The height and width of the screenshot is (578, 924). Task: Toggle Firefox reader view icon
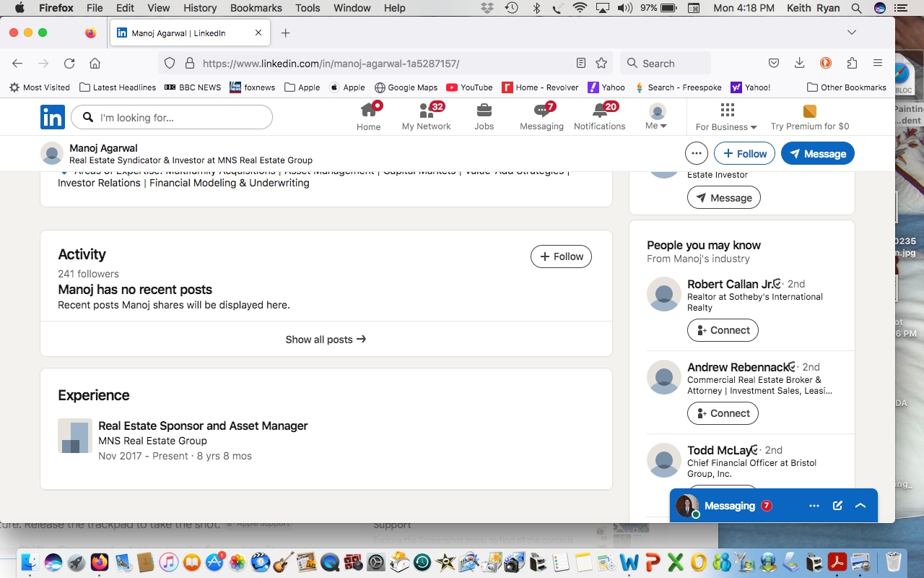pos(581,64)
